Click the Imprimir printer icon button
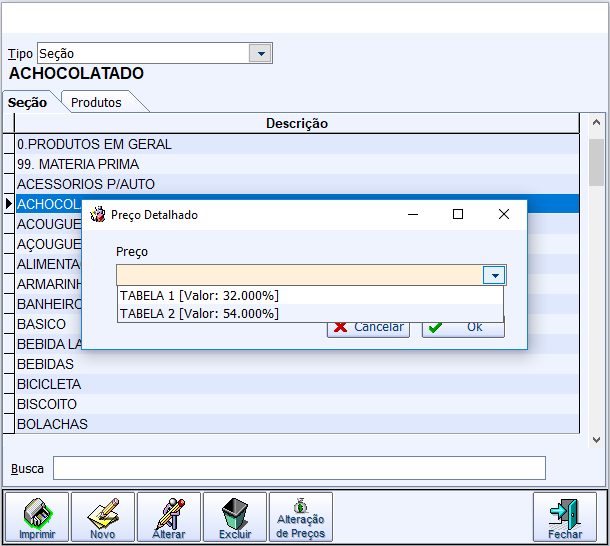610x546 pixels. tap(37, 517)
